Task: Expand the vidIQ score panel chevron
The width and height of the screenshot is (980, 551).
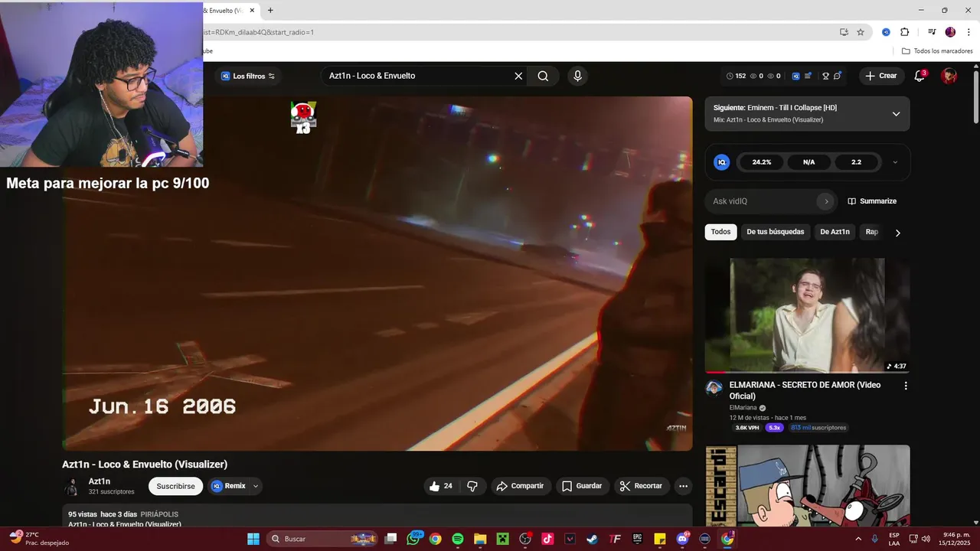Action: pos(895,162)
